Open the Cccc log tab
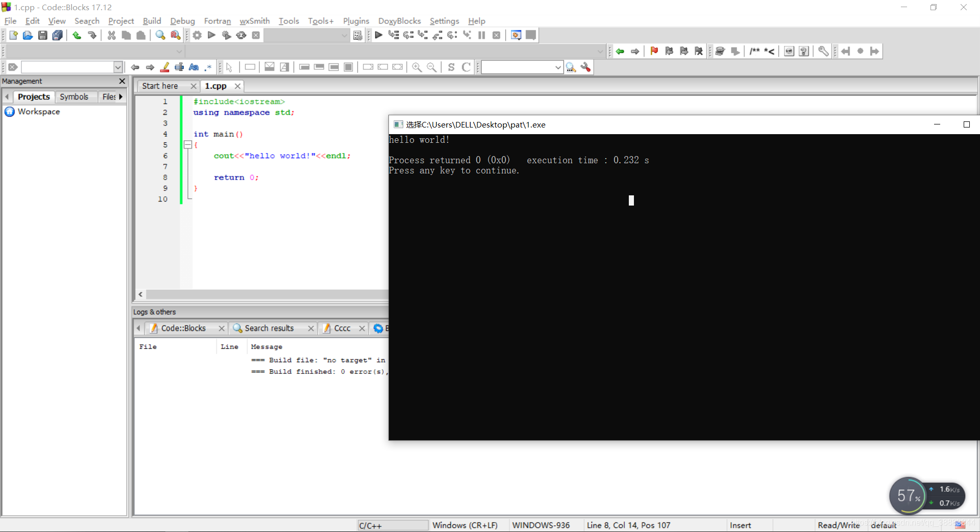 pos(342,328)
